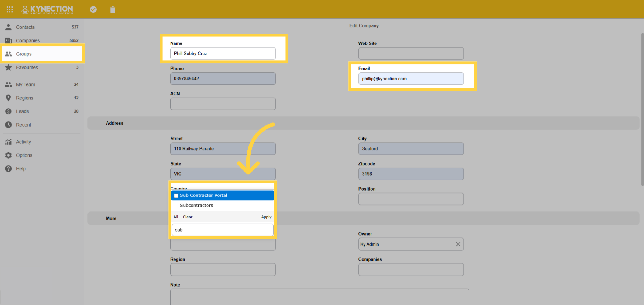Open the Help menu item
The width and height of the screenshot is (644, 305).
tap(42, 169)
